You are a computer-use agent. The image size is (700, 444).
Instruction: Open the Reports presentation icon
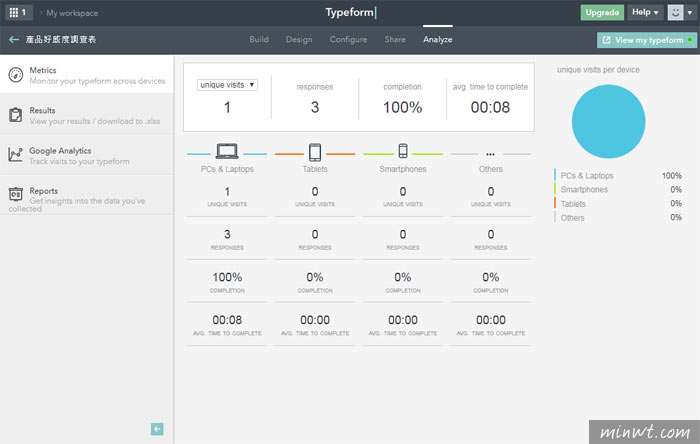[x=16, y=195]
